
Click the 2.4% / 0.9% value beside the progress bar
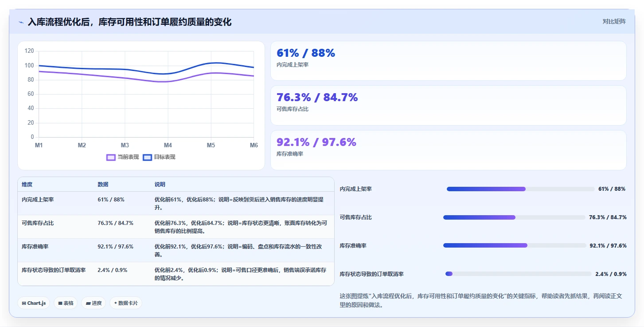point(611,274)
